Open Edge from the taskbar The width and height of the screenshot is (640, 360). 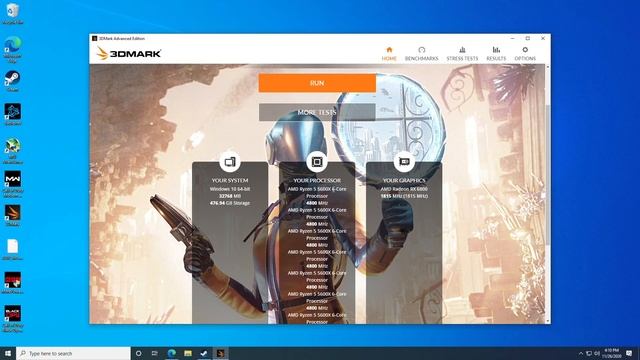171,353
